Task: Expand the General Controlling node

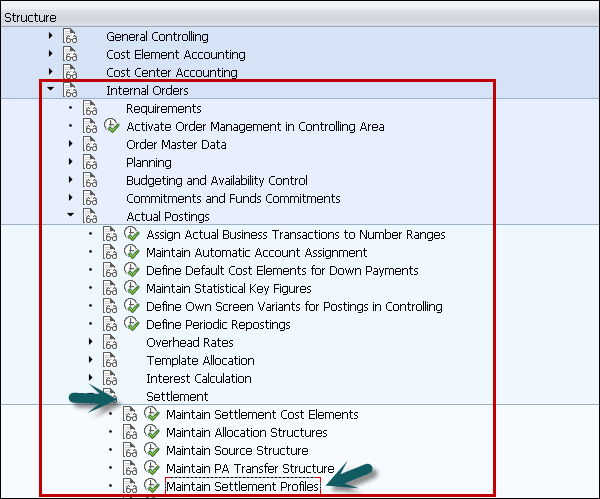Action: (50, 37)
